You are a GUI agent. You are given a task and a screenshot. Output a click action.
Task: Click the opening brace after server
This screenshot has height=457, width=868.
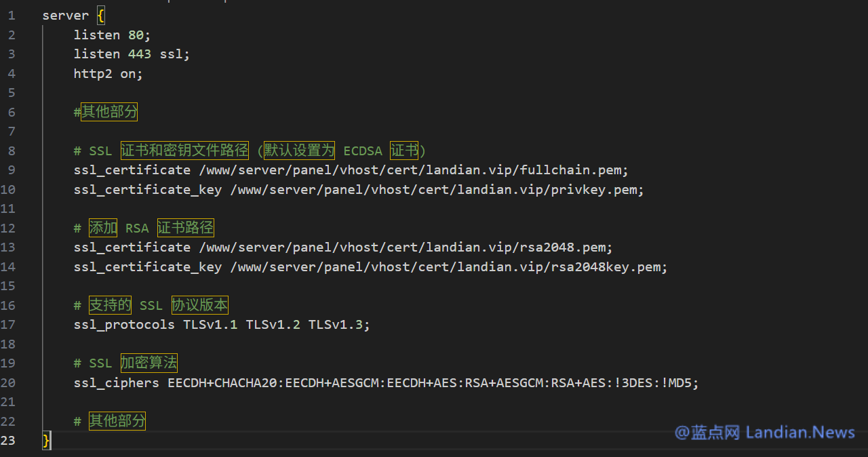(x=101, y=15)
